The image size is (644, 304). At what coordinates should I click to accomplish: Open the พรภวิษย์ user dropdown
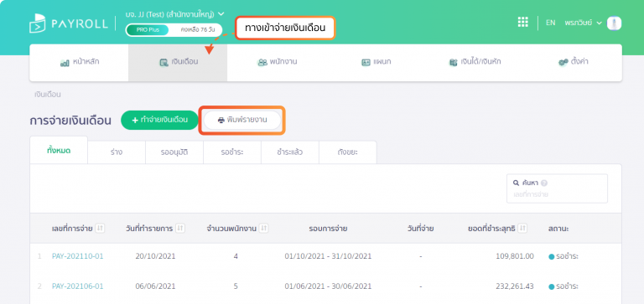coord(584,23)
